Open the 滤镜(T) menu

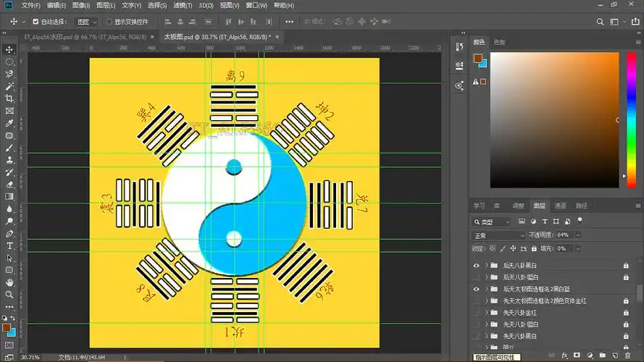coord(182,6)
